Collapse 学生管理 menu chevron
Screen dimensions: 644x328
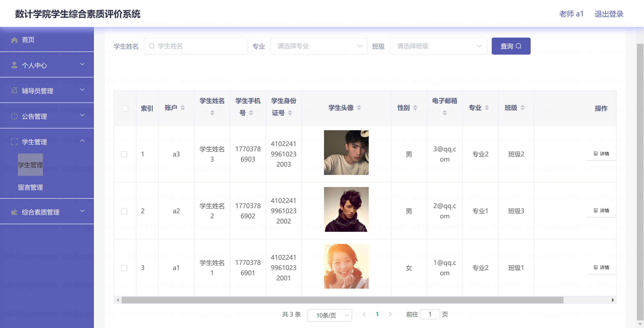pyautogui.click(x=82, y=141)
